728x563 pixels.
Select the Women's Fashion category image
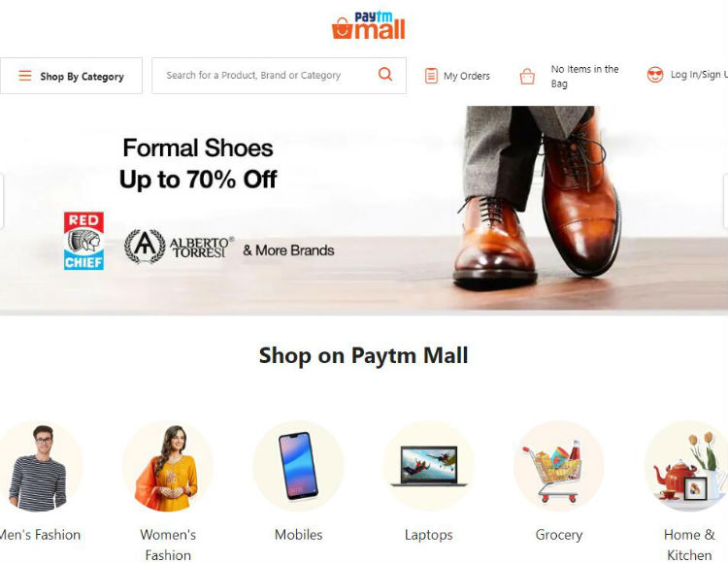click(168, 466)
